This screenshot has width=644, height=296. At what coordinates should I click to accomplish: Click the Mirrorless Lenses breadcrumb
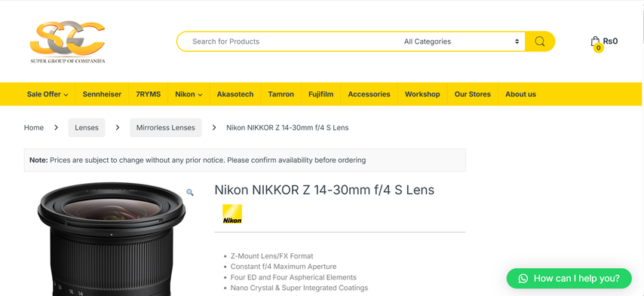(x=165, y=127)
